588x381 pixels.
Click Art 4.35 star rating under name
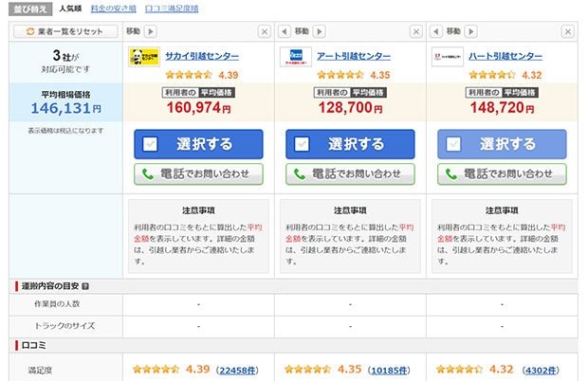click(x=354, y=75)
